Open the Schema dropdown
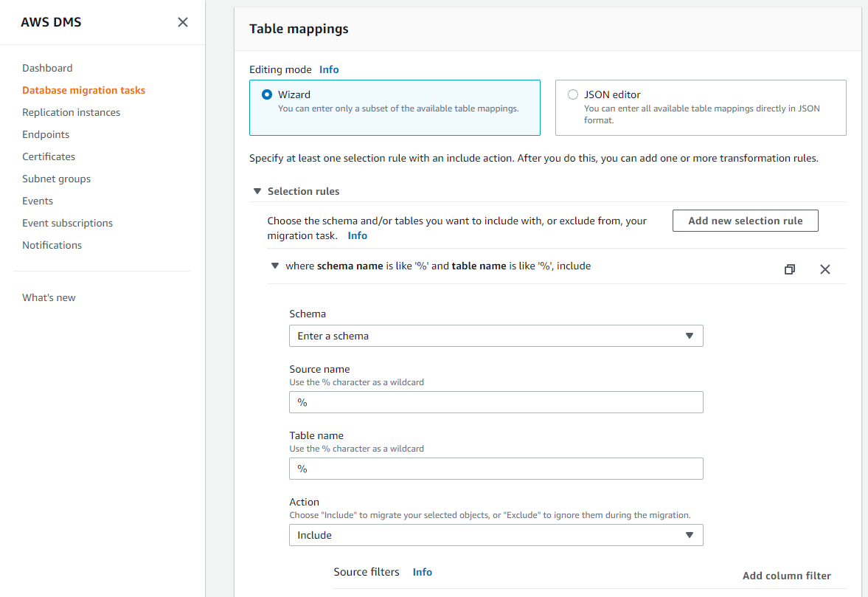 coord(496,336)
